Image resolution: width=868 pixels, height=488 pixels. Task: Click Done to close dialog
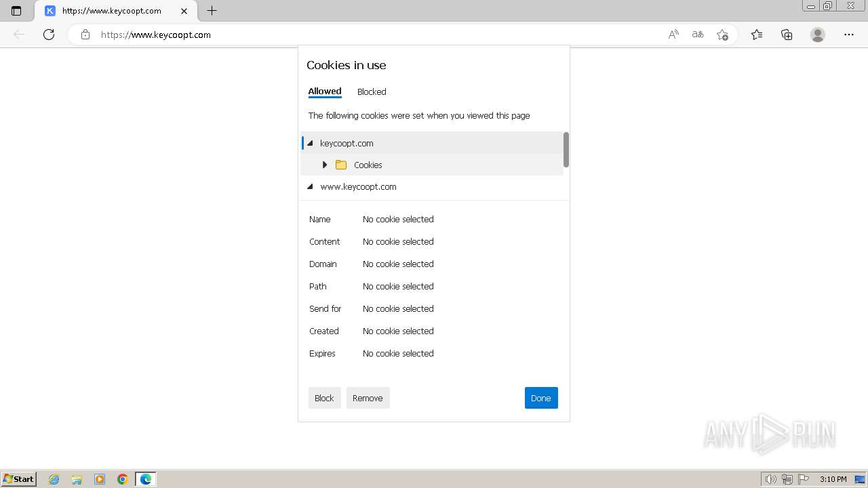click(541, 398)
